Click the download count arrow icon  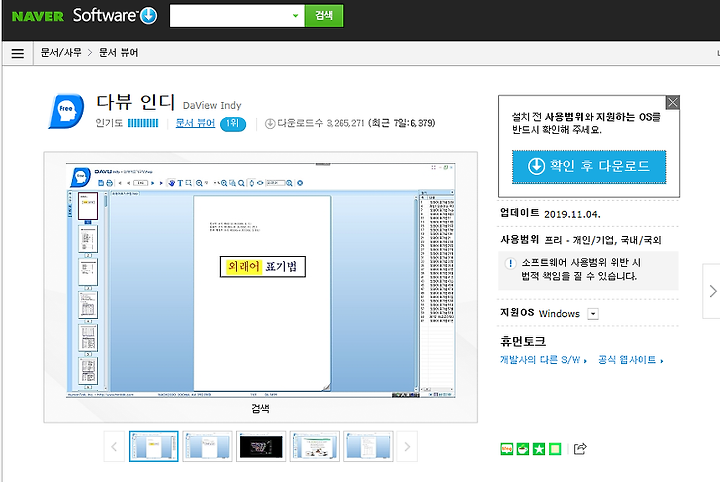(x=270, y=123)
